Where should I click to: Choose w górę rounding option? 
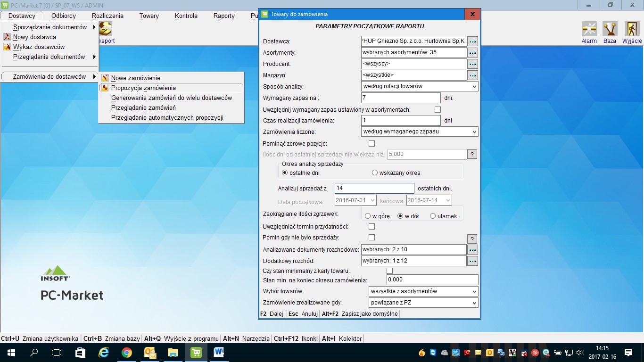tap(368, 216)
